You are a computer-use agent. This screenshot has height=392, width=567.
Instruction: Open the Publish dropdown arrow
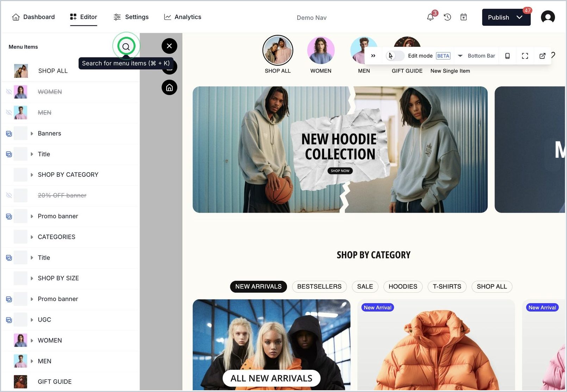coord(519,17)
